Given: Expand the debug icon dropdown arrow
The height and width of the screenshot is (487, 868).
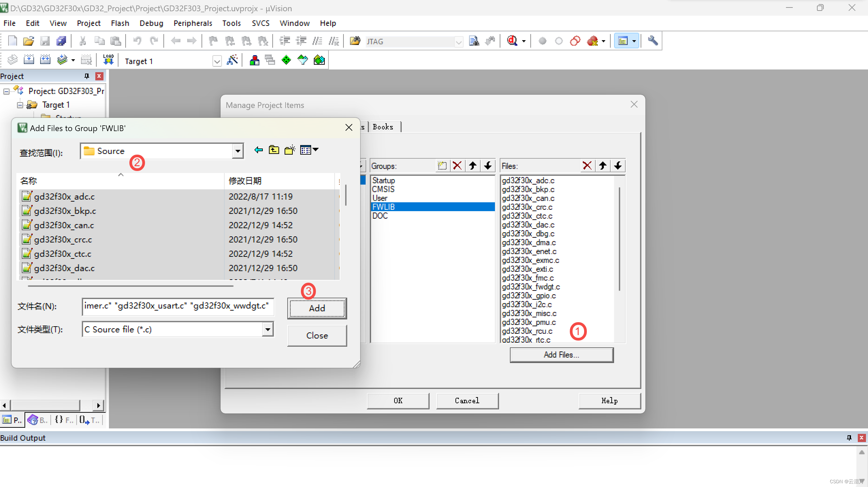Looking at the screenshot, I should pyautogui.click(x=524, y=41).
